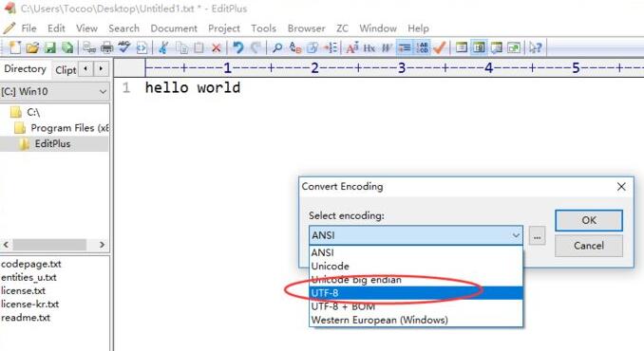This screenshot has width=644, height=351.
Task: Toggle the Column Selection icon
Action: click(422, 48)
